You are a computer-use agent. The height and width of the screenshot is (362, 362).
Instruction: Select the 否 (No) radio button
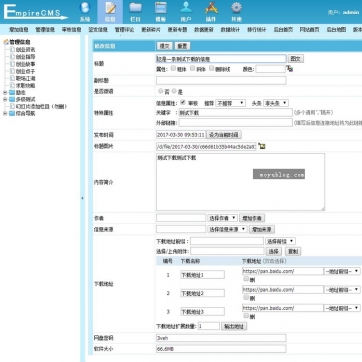tap(161, 91)
